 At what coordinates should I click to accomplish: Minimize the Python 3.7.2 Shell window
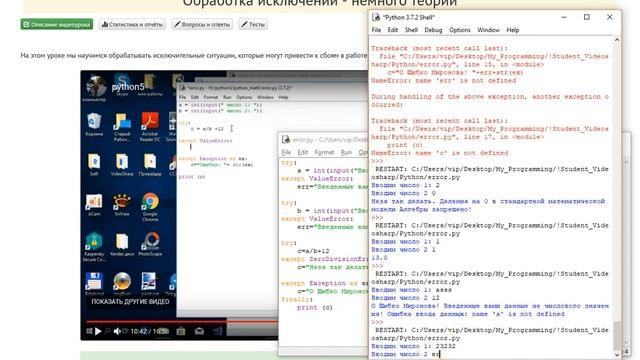pyautogui.click(x=564, y=17)
